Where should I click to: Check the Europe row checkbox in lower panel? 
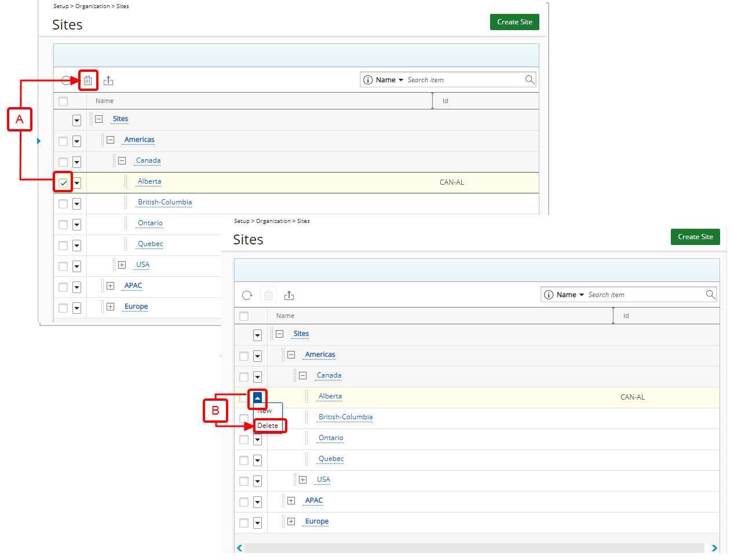[244, 523]
